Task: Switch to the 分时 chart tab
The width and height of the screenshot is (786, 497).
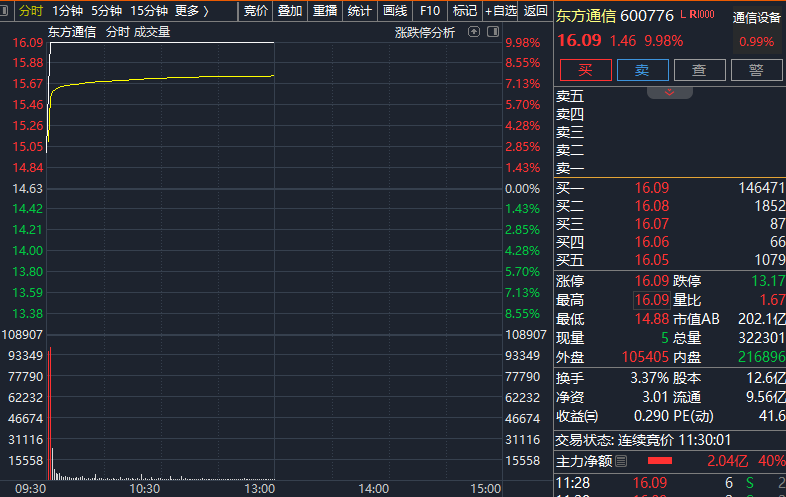Action: click(x=31, y=11)
